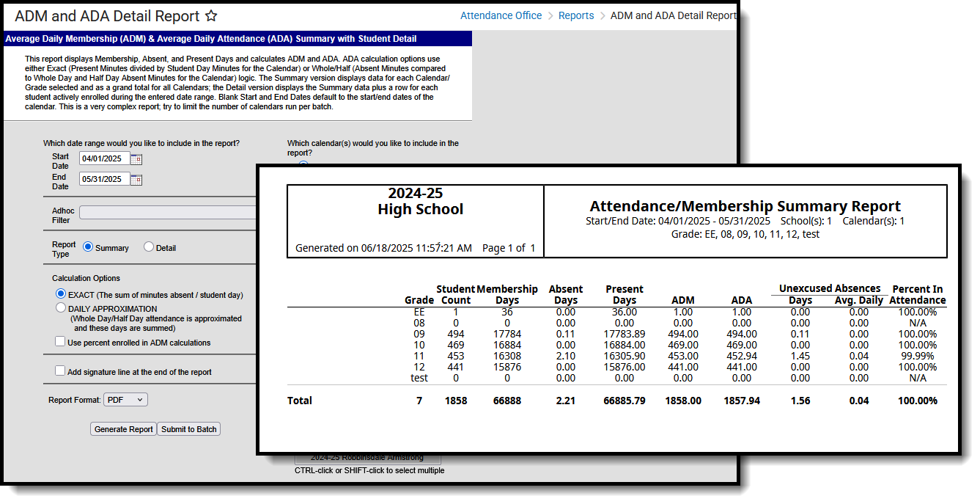Click the Percent In Attendance column header
The width and height of the screenshot is (980, 504).
[x=918, y=294]
